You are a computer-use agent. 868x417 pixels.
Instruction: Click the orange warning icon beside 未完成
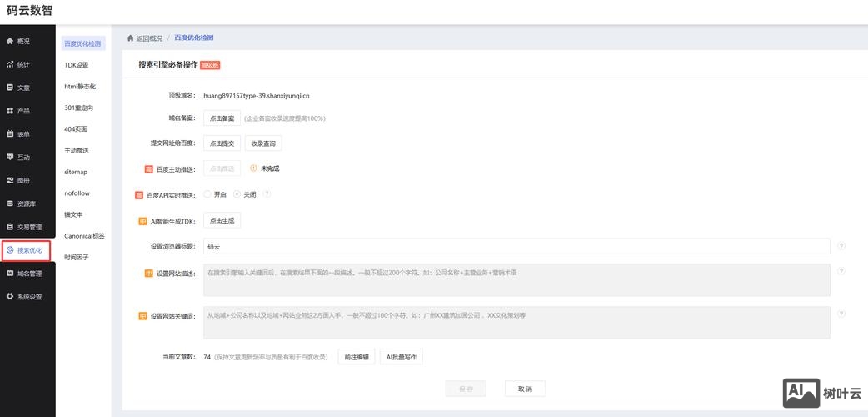(253, 168)
